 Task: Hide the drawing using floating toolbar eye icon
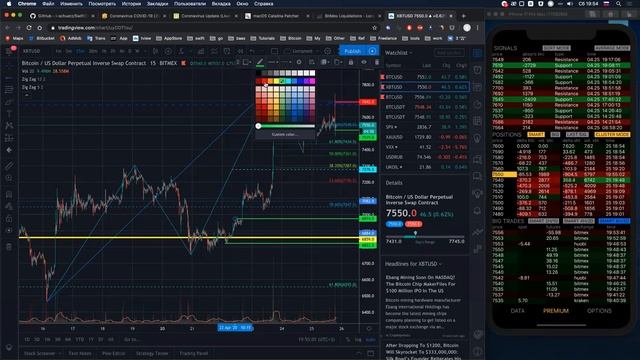364,62
